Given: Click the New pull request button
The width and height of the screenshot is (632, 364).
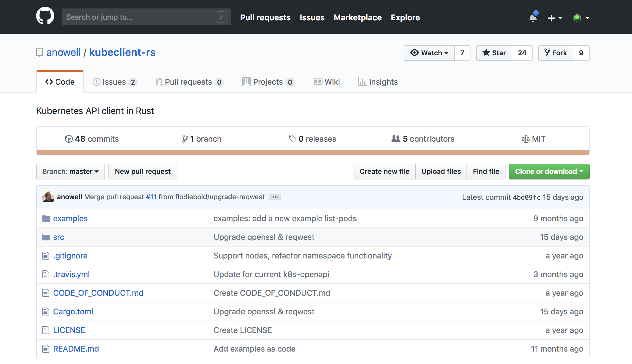Looking at the screenshot, I should [x=143, y=172].
